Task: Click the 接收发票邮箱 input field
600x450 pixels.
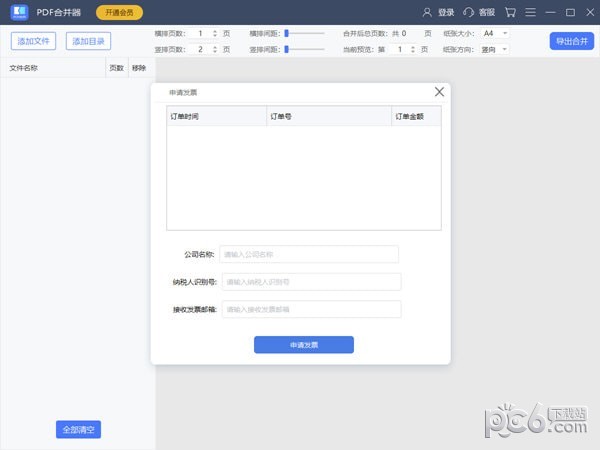Action: pos(311,309)
